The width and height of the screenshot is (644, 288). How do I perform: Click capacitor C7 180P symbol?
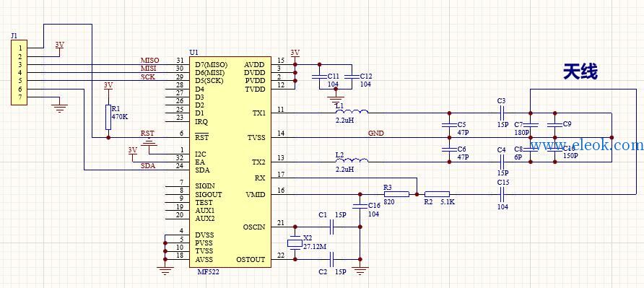click(530, 126)
